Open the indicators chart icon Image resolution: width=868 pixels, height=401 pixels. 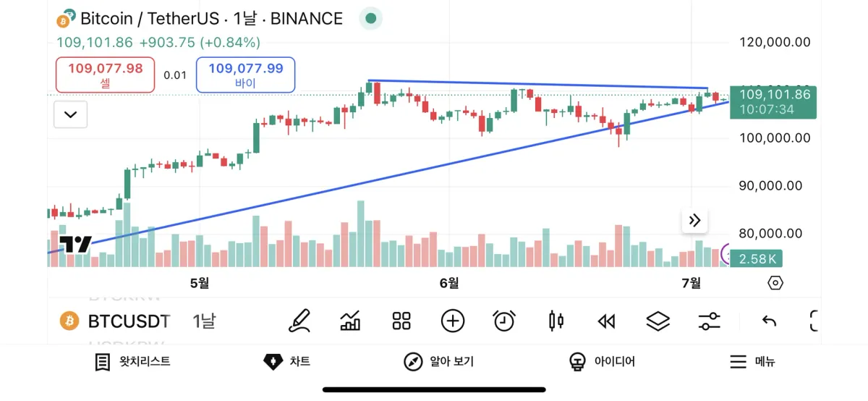pyautogui.click(x=351, y=320)
